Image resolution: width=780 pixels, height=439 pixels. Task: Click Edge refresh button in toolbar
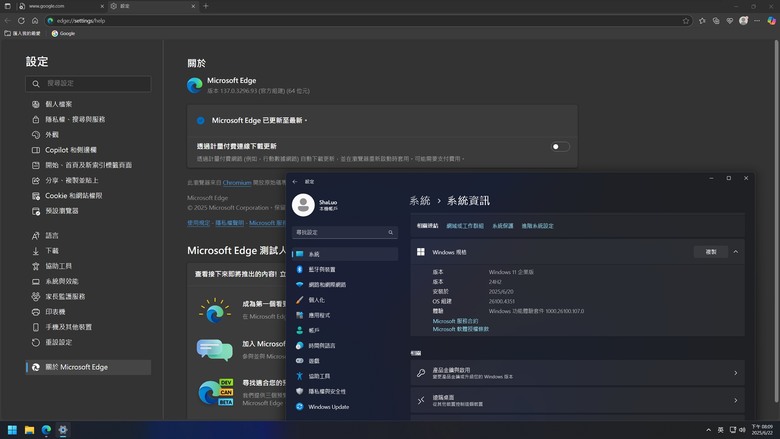click(x=21, y=21)
